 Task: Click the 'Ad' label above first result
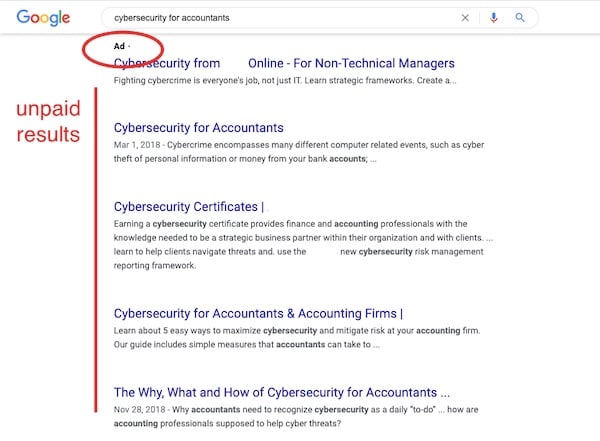[x=119, y=46]
